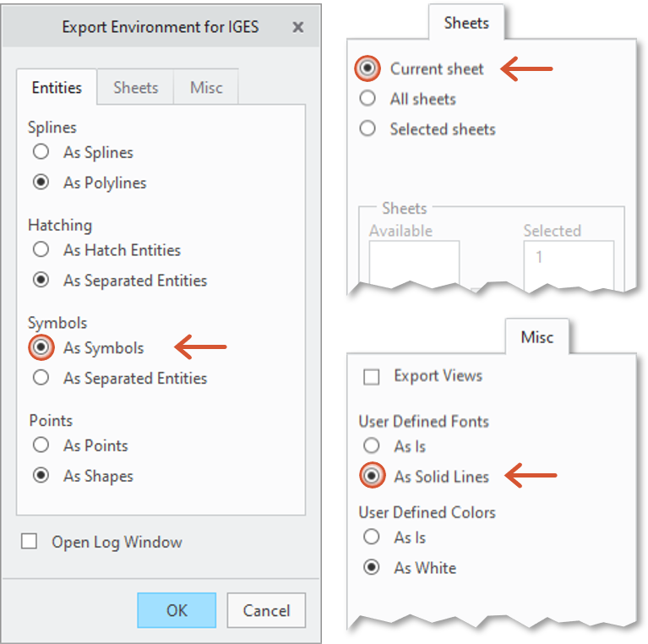Tick the Export Views checkbox

(x=371, y=377)
